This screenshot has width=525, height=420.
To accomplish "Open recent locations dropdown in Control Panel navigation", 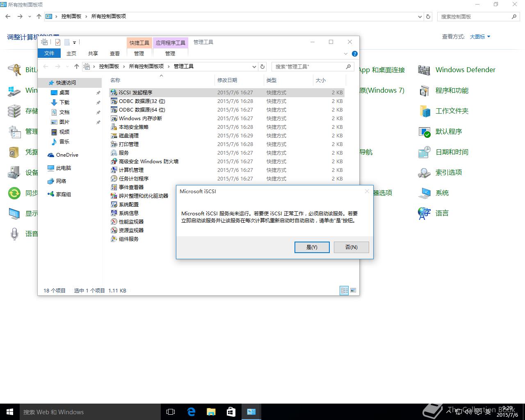I will point(30,16).
